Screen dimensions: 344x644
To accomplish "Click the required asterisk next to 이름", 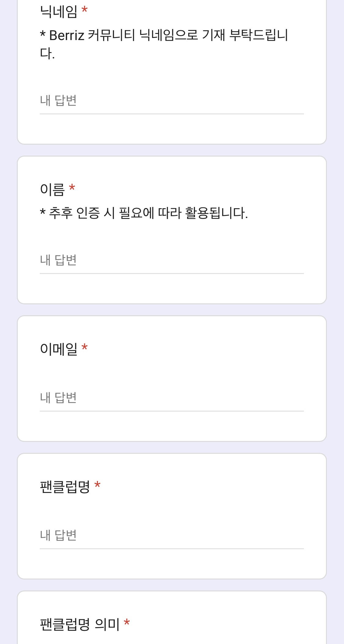I will click(72, 187).
